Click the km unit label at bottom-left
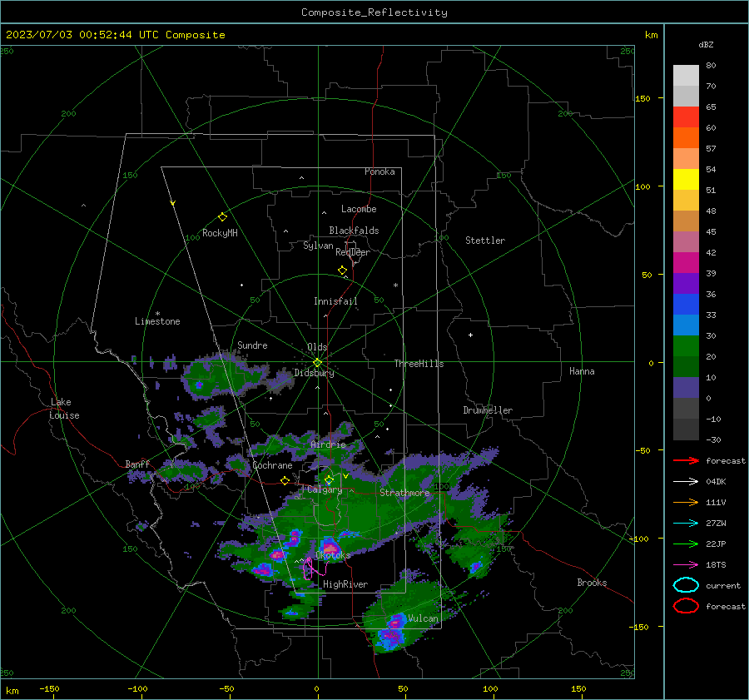Viewport: 749px width, 700px height. pyautogui.click(x=12, y=691)
